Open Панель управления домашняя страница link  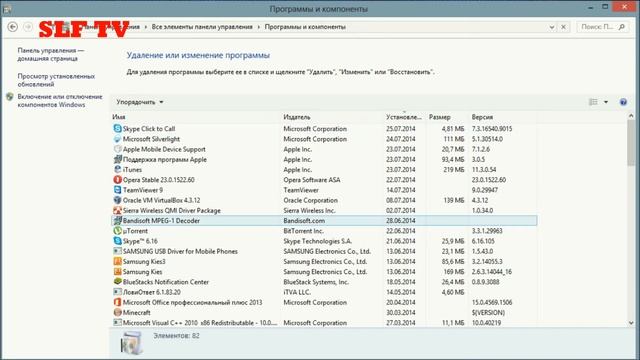click(x=50, y=54)
